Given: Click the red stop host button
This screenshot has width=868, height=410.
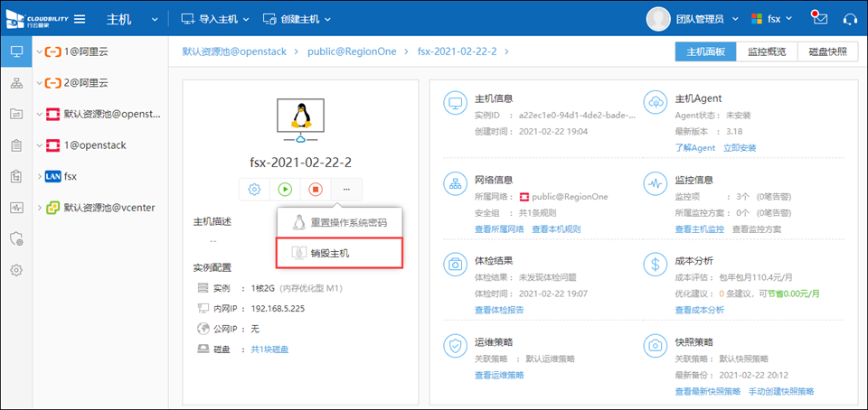Looking at the screenshot, I should 316,190.
